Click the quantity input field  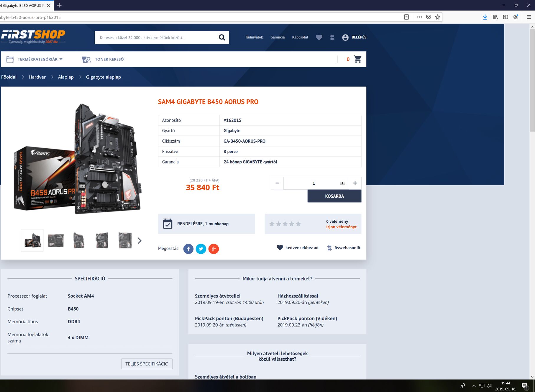[x=316, y=183]
